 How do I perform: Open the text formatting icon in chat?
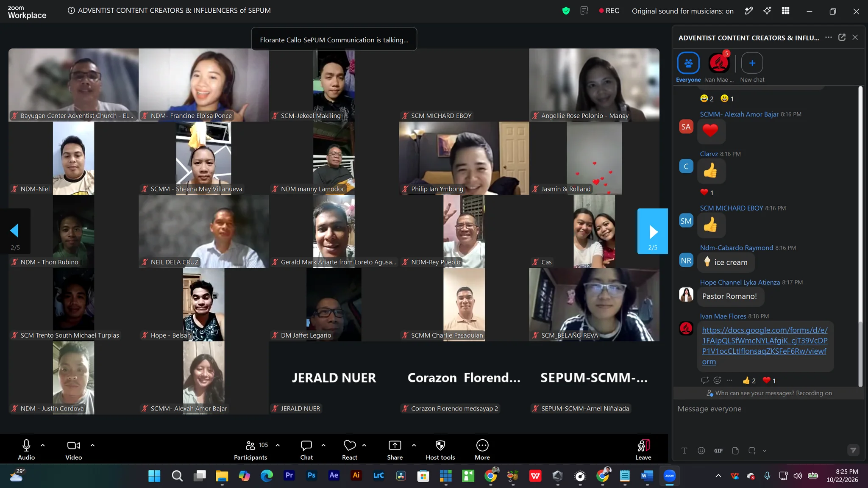(x=684, y=451)
